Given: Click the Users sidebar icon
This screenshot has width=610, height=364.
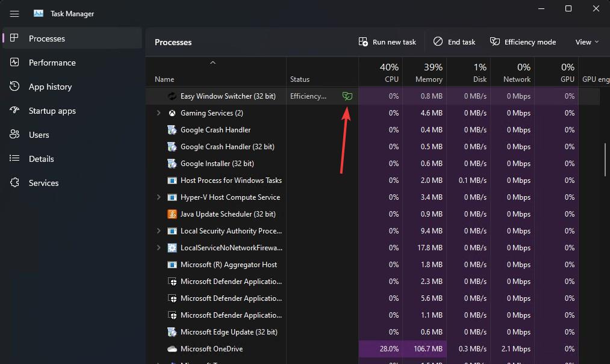Looking at the screenshot, I should pyautogui.click(x=16, y=135).
